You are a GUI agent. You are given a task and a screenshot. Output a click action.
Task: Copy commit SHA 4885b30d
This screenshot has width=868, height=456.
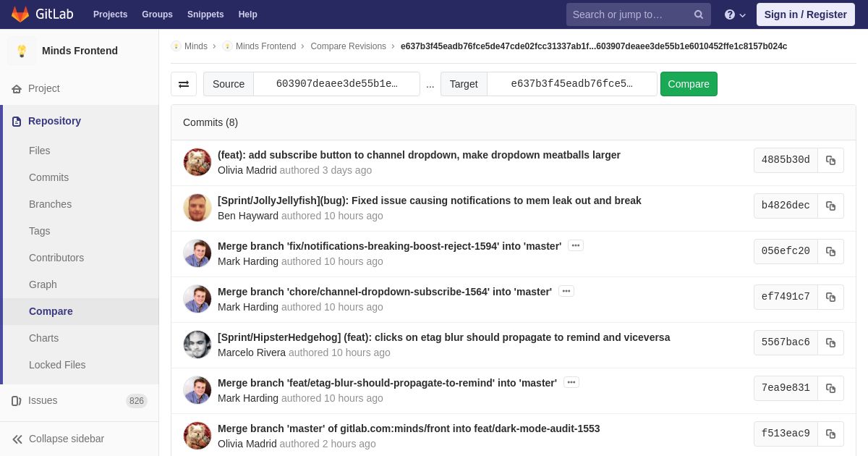click(x=831, y=160)
